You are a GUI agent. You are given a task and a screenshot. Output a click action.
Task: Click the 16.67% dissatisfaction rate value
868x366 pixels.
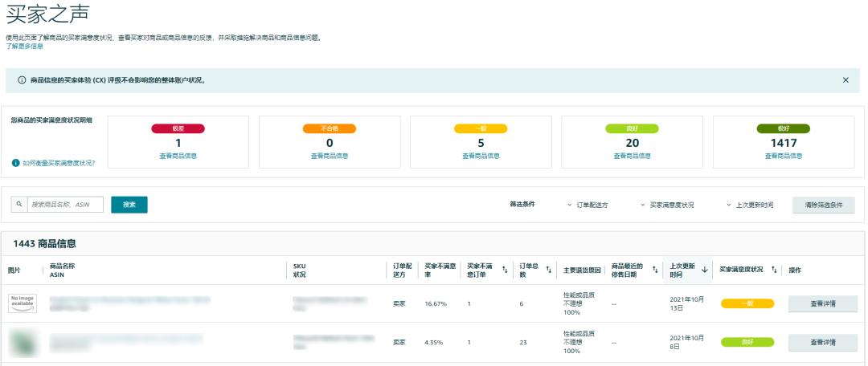tap(435, 304)
